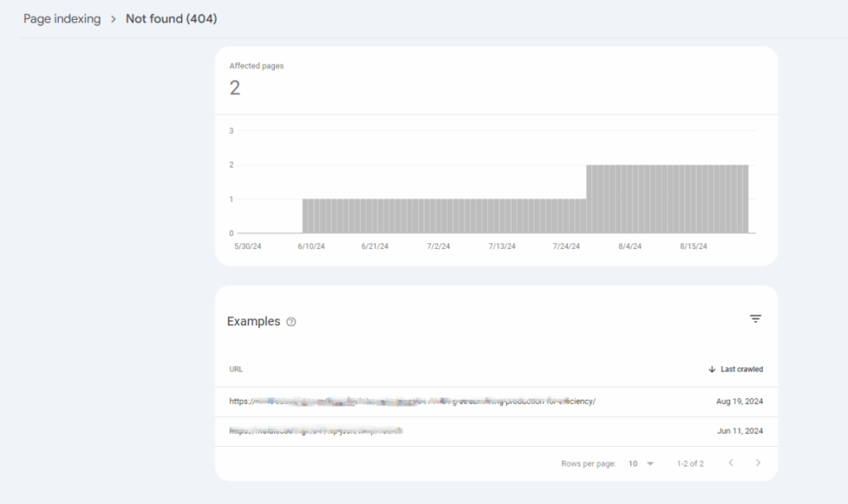This screenshot has width=848, height=504.
Task: Go to the previous page of results
Action: click(x=730, y=463)
